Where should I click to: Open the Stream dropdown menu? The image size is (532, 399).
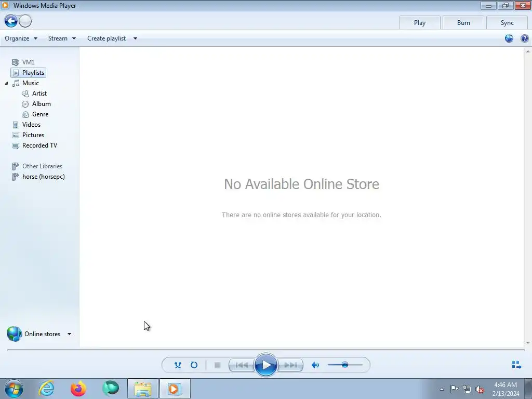pyautogui.click(x=62, y=38)
